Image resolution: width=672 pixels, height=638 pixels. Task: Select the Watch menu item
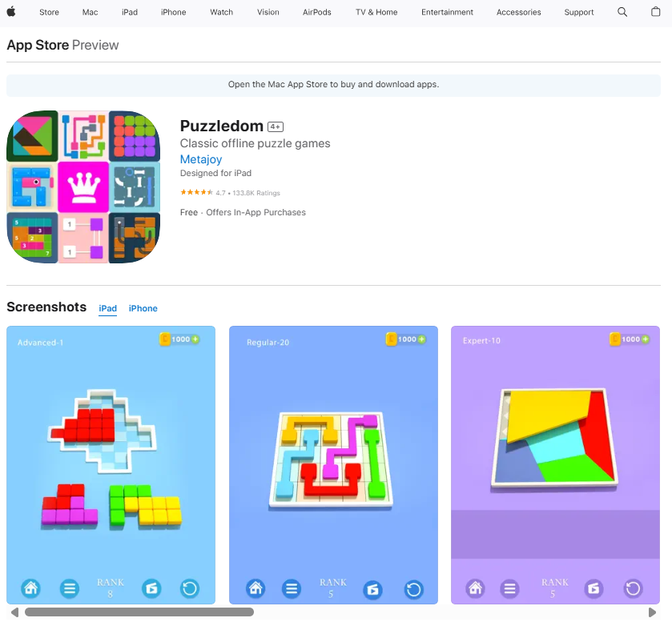point(222,13)
